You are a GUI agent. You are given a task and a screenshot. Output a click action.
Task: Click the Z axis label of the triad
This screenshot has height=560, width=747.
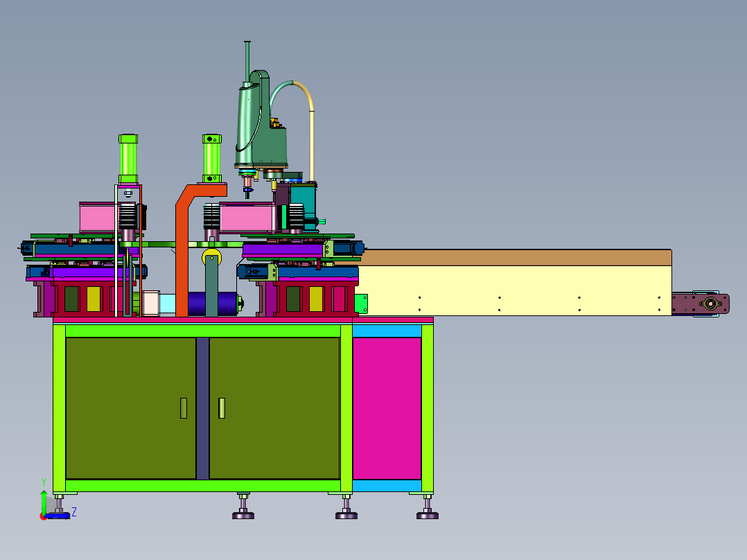(x=74, y=512)
